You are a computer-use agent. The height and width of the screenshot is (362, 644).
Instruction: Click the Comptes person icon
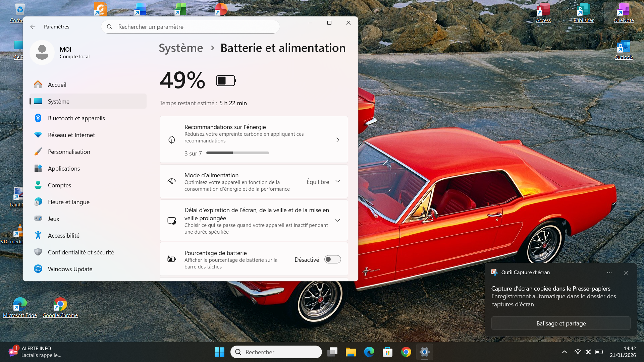pos(38,185)
